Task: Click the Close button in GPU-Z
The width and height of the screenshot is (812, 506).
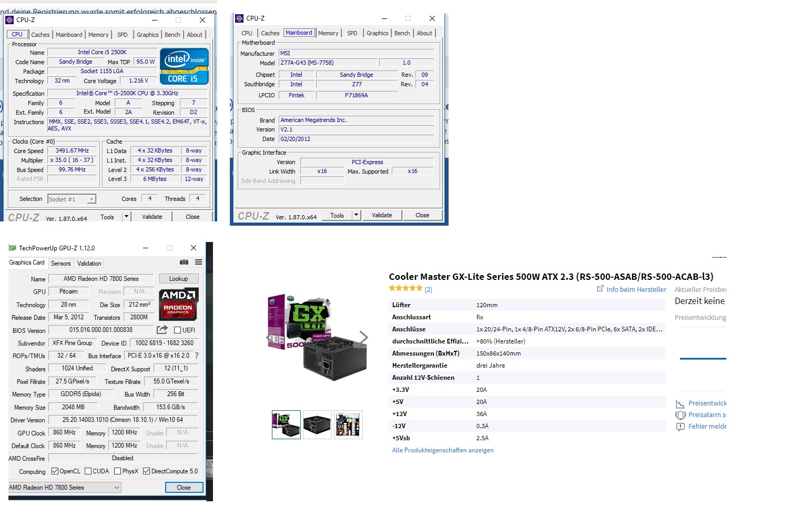Action: [x=184, y=488]
